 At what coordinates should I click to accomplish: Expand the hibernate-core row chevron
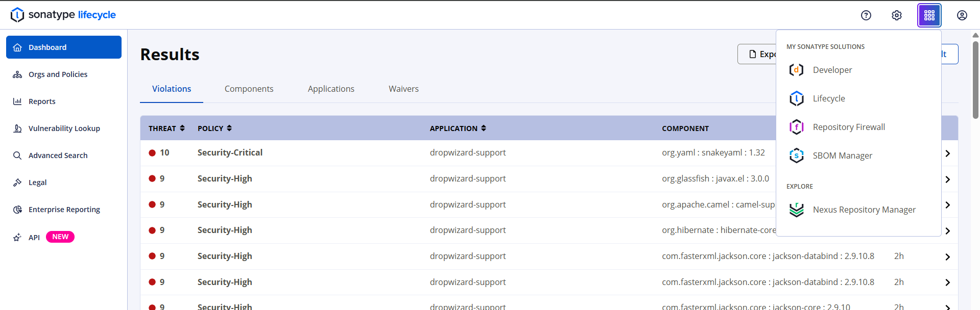click(x=948, y=231)
